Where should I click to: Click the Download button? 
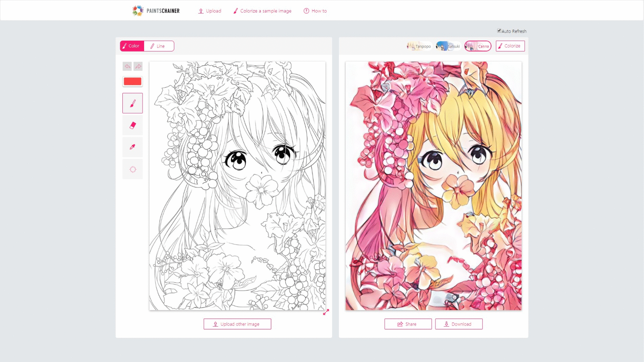(458, 324)
